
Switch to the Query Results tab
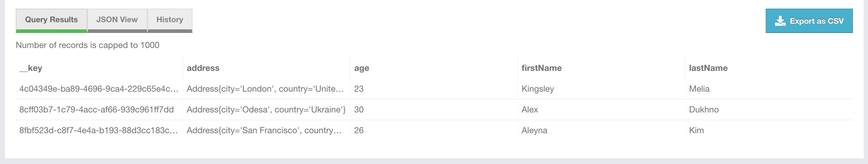click(51, 20)
